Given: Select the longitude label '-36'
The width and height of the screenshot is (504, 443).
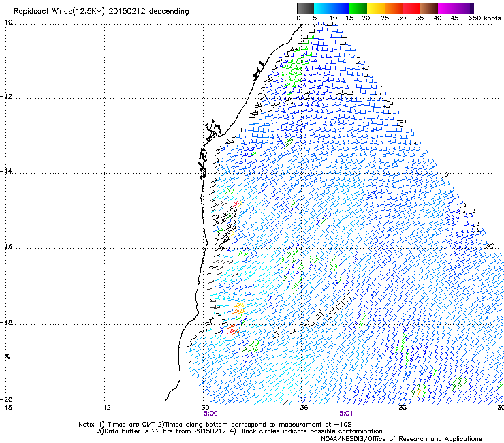Looking at the screenshot, I should click(302, 408).
